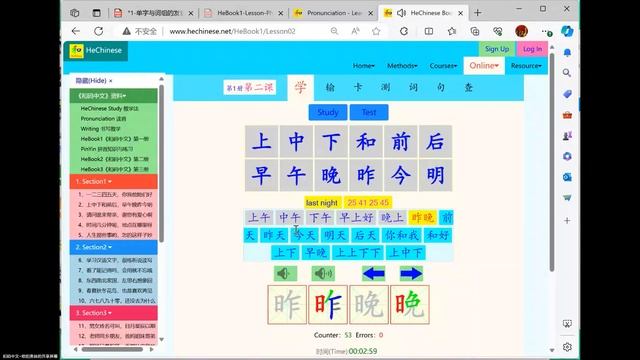Click the zoom magnifier in address bar
The height and width of the screenshot is (360, 640).
334,31
